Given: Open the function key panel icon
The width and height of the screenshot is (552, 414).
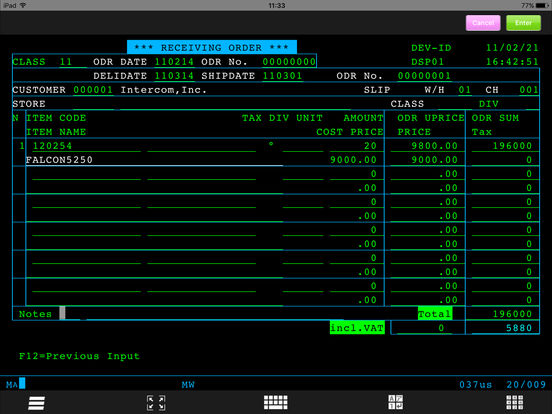Looking at the screenshot, I should pyautogui.click(x=395, y=402).
